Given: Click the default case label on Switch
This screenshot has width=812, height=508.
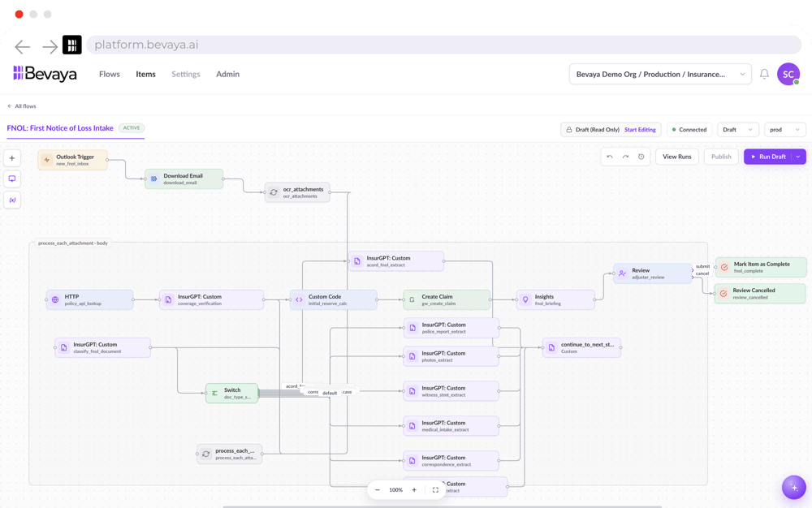Looking at the screenshot, I should (330, 393).
